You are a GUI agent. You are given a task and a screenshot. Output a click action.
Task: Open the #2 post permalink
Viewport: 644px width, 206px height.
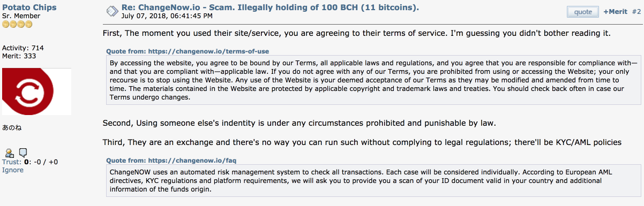tap(636, 12)
